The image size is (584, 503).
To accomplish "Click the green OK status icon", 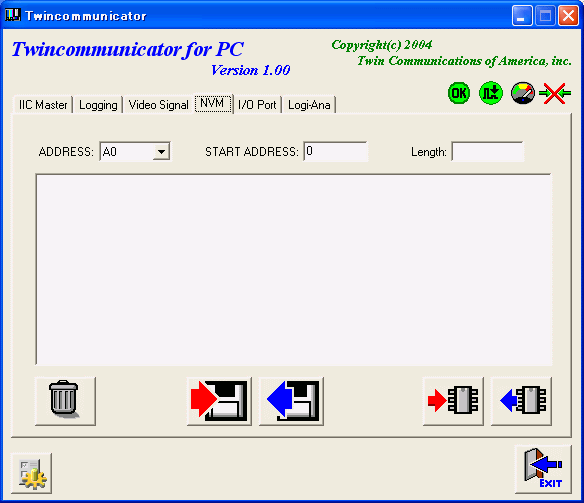I will [459, 93].
